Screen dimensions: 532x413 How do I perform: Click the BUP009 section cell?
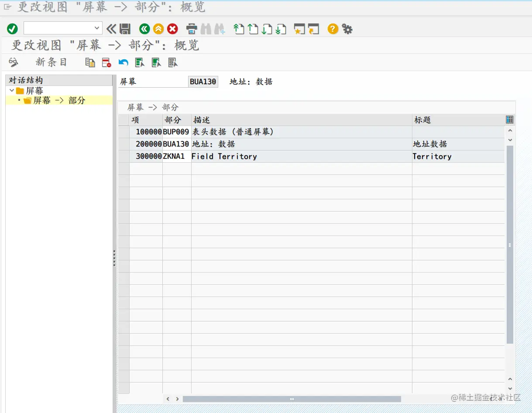coord(177,132)
